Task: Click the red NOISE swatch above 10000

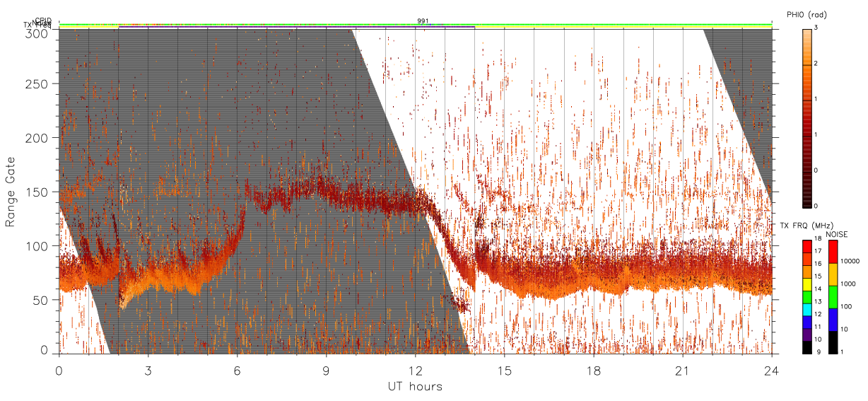Action: tap(833, 252)
